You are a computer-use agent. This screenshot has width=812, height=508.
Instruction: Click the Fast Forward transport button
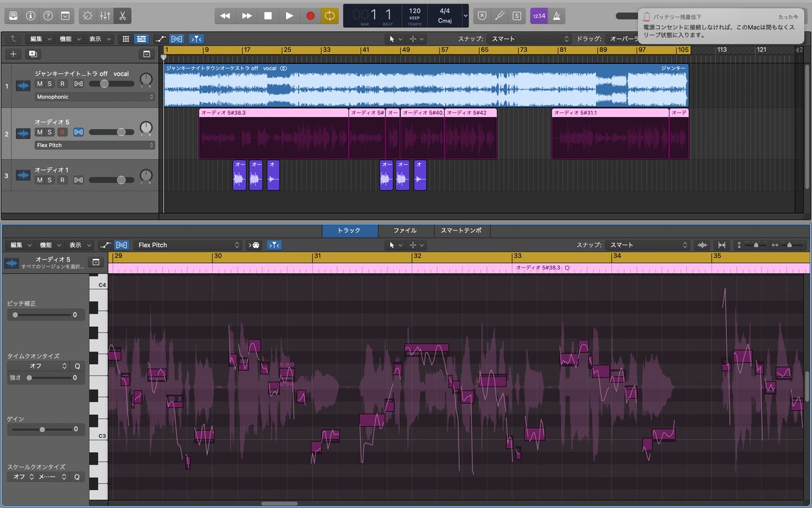247,15
